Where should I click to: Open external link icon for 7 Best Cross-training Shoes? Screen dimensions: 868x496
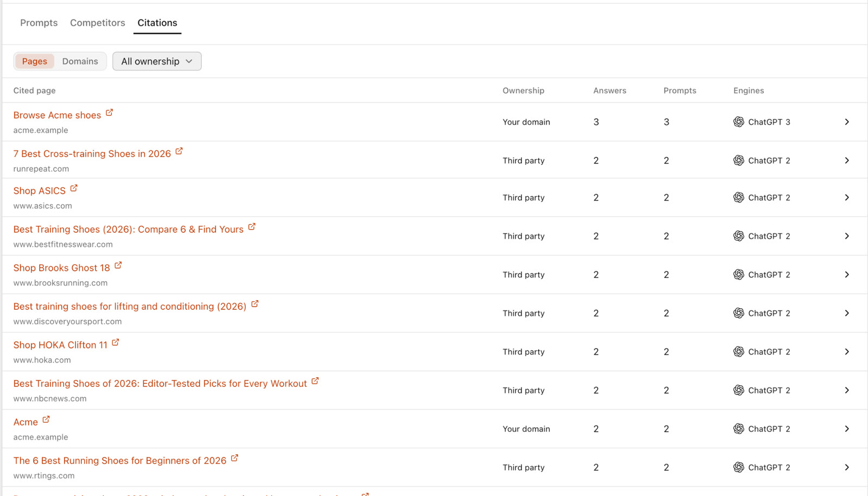(x=179, y=151)
